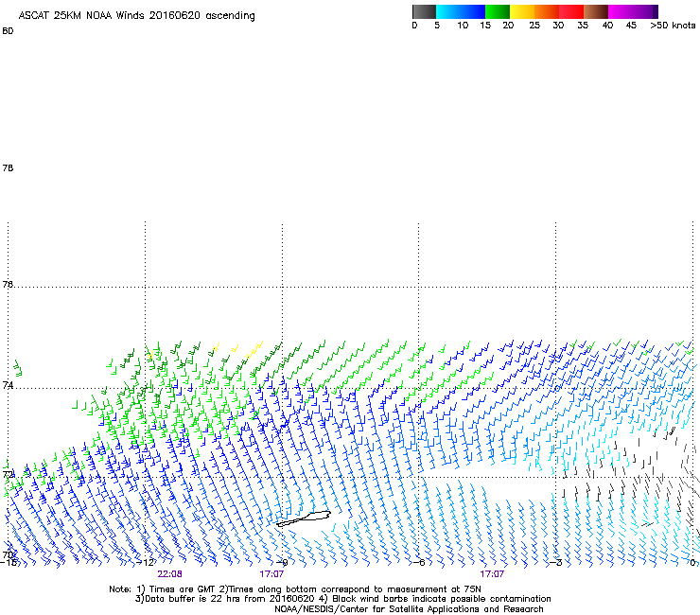
Task: Click the '25' legend tick label
Action: [534, 26]
